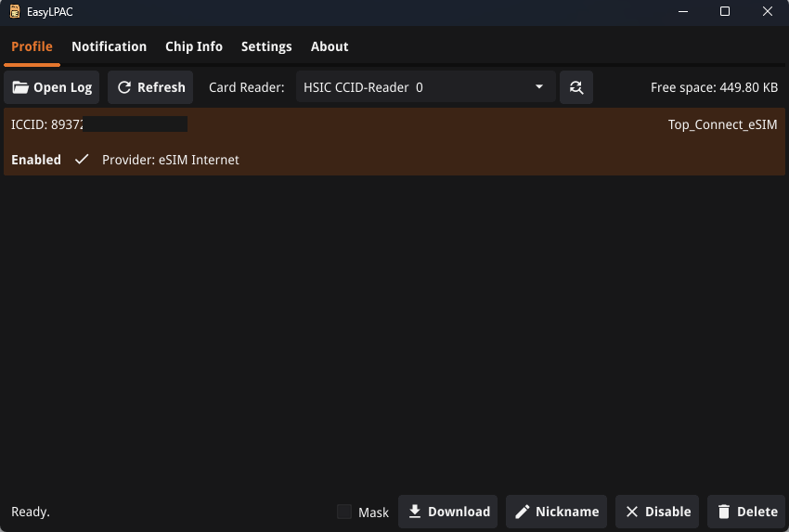789x532 pixels.
Task: Switch to the Notification tab
Action: click(x=109, y=46)
